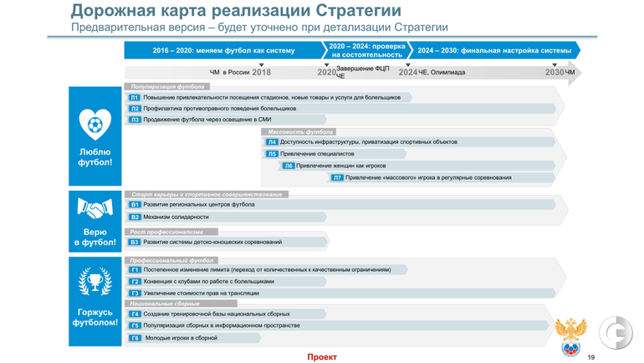Viewport: 644px width, 363px height.
Task: Click the trophy with laurel wreath icon
Action: 95,280
